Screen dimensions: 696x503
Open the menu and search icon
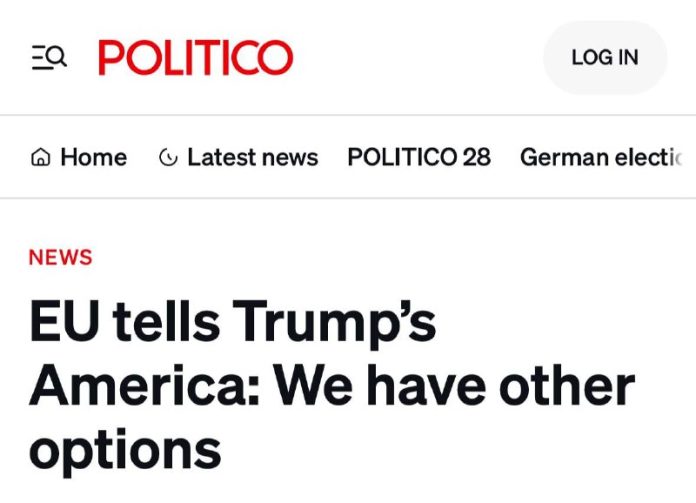(x=49, y=58)
